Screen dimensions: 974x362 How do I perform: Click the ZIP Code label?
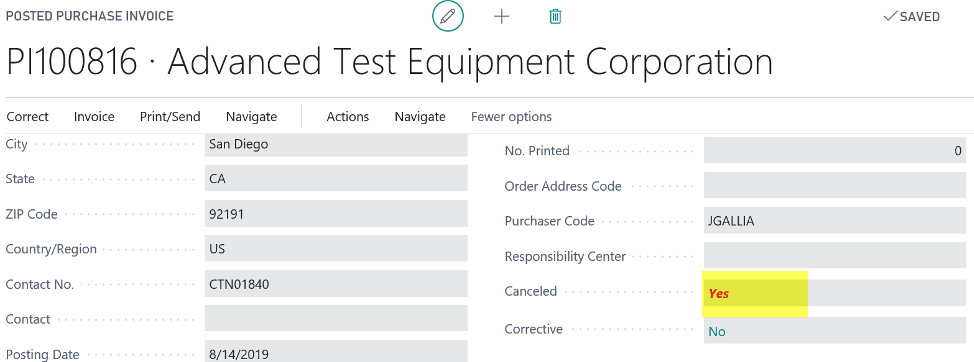[31, 214]
